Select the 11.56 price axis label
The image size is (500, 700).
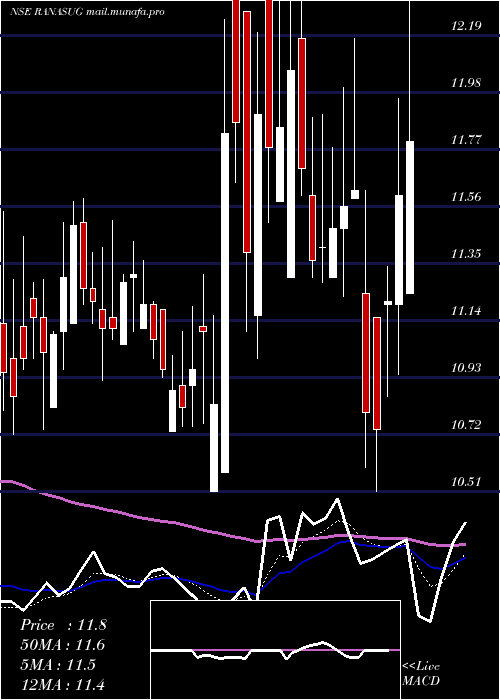pos(466,197)
